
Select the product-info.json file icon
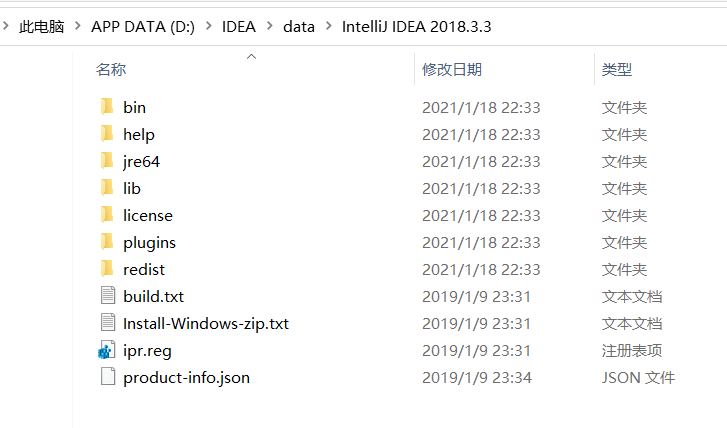(108, 377)
